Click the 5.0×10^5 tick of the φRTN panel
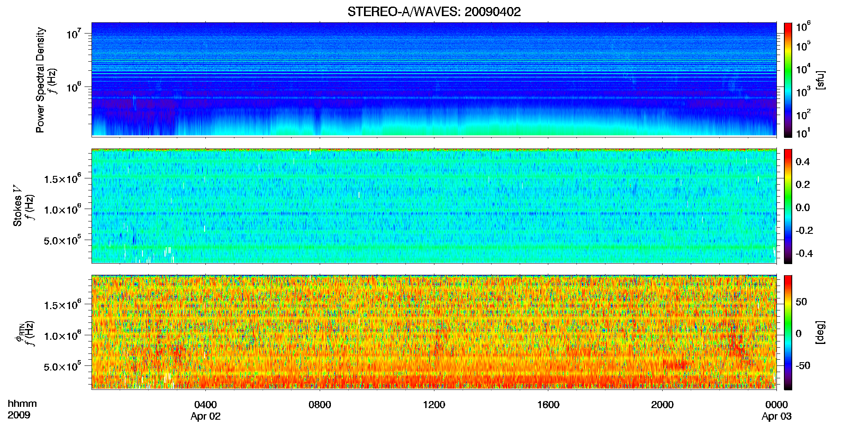Viewport: 868px width, 447px height. click(x=63, y=366)
